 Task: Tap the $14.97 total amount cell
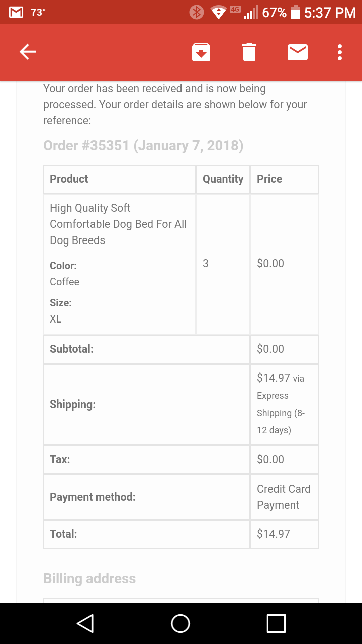284,534
